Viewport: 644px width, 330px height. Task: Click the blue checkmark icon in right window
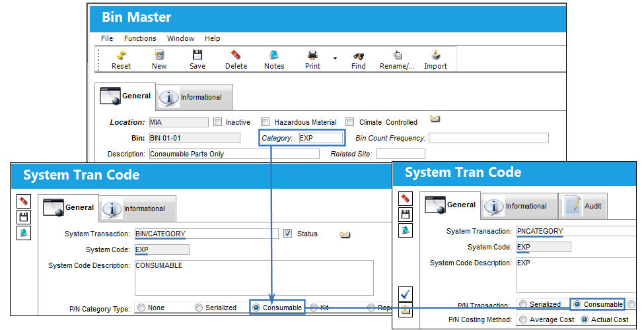[406, 294]
